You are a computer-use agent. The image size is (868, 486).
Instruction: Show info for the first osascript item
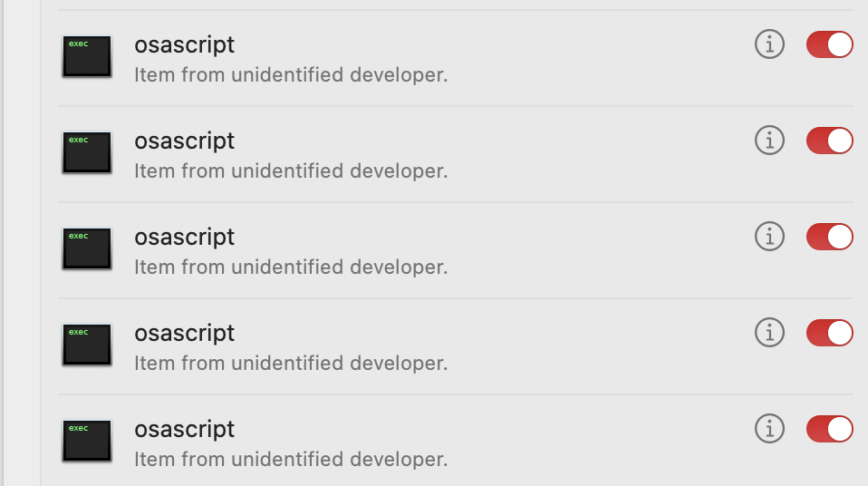pyautogui.click(x=769, y=44)
